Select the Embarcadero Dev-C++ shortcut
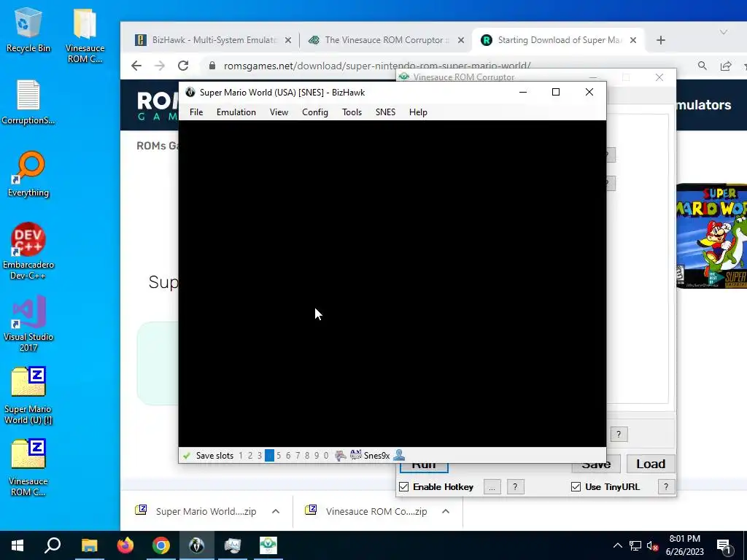The width and height of the screenshot is (747, 560). 28,251
